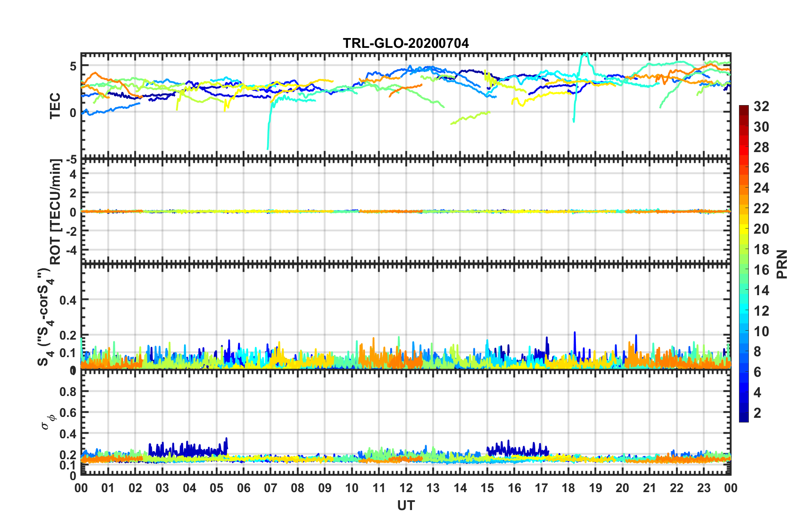Screen dimensions: 812x528
Task: Click S4 axis tick label 0.2
Action: click(x=68, y=335)
